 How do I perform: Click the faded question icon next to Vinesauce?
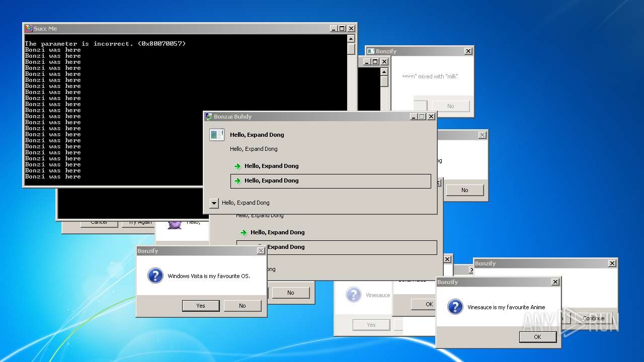pyautogui.click(x=354, y=295)
